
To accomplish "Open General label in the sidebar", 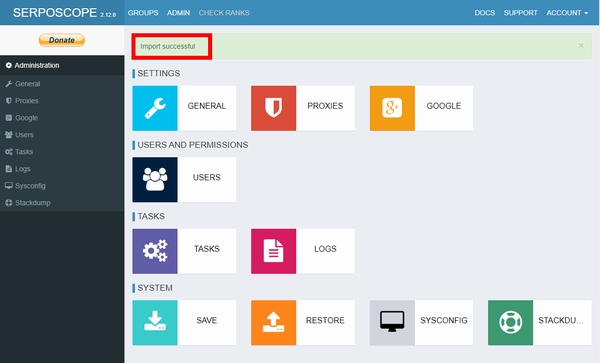I will pyautogui.click(x=28, y=84).
